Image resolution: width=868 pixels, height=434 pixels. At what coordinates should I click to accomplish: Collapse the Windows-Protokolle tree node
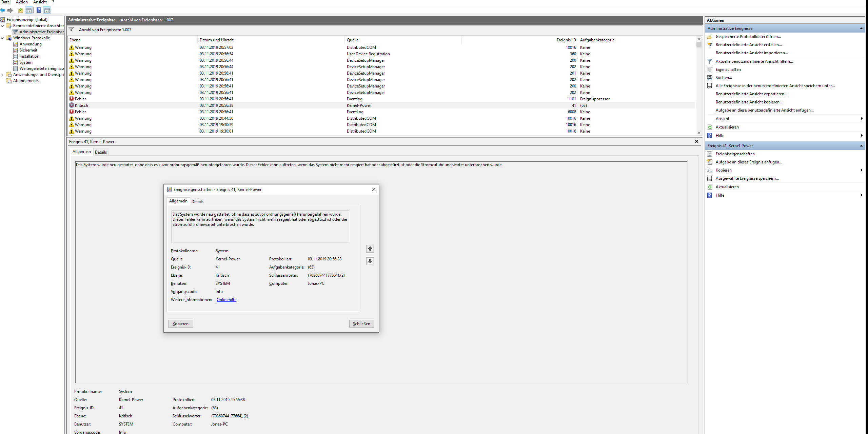coord(2,38)
